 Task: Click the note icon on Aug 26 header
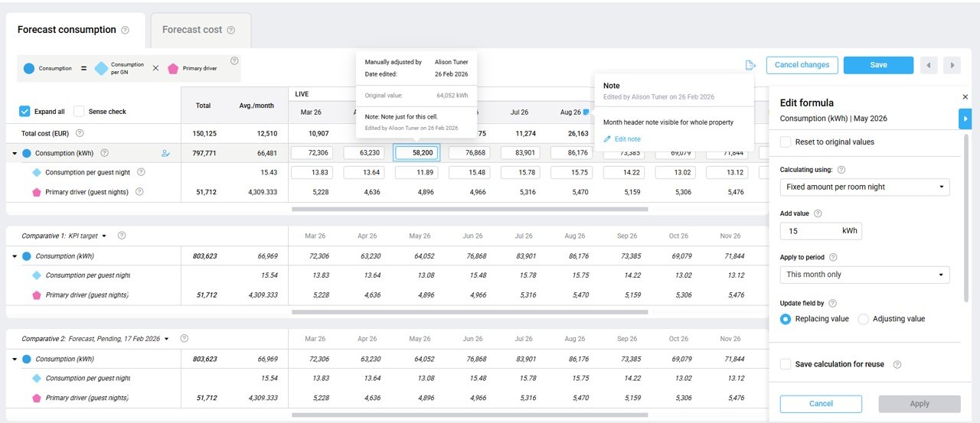(x=586, y=112)
